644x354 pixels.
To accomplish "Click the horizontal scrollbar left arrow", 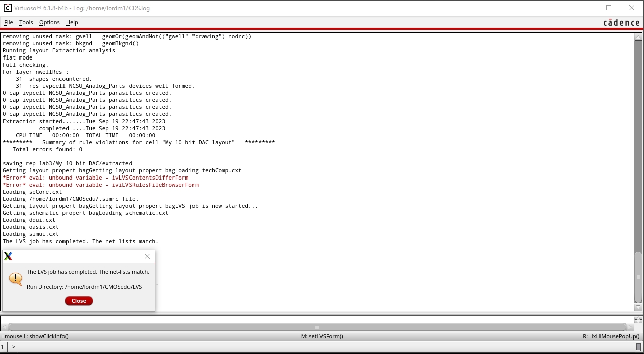I will tap(5, 327).
